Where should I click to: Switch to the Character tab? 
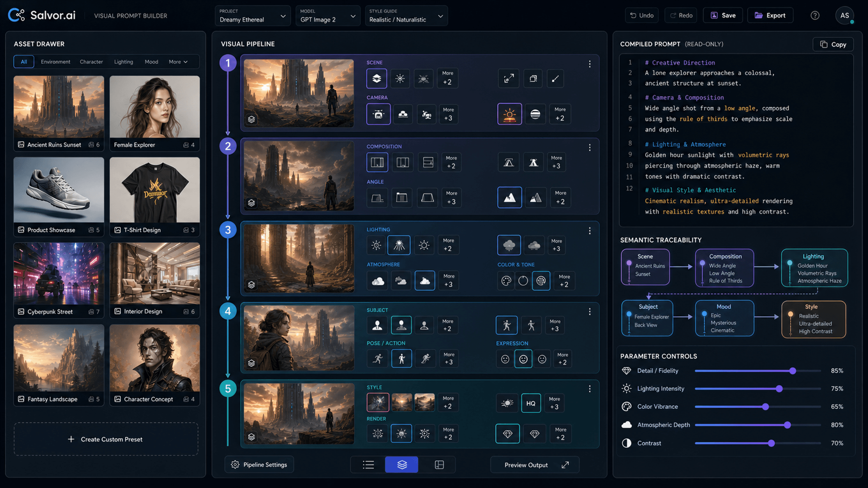91,62
